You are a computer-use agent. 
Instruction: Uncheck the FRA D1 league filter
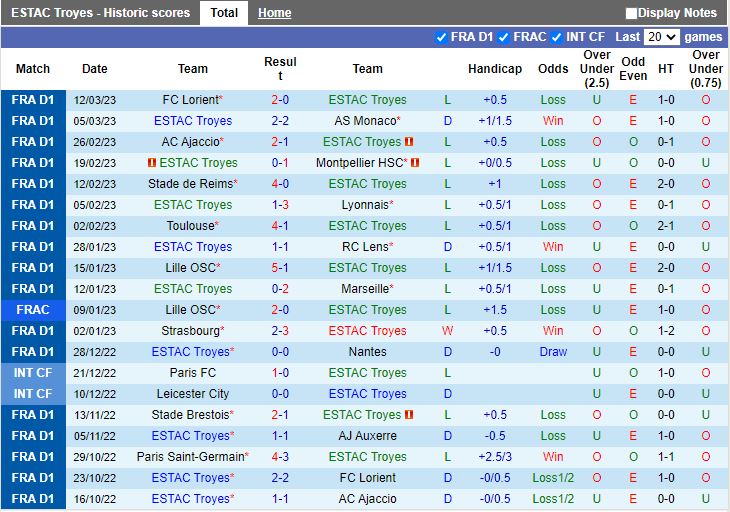click(x=440, y=37)
